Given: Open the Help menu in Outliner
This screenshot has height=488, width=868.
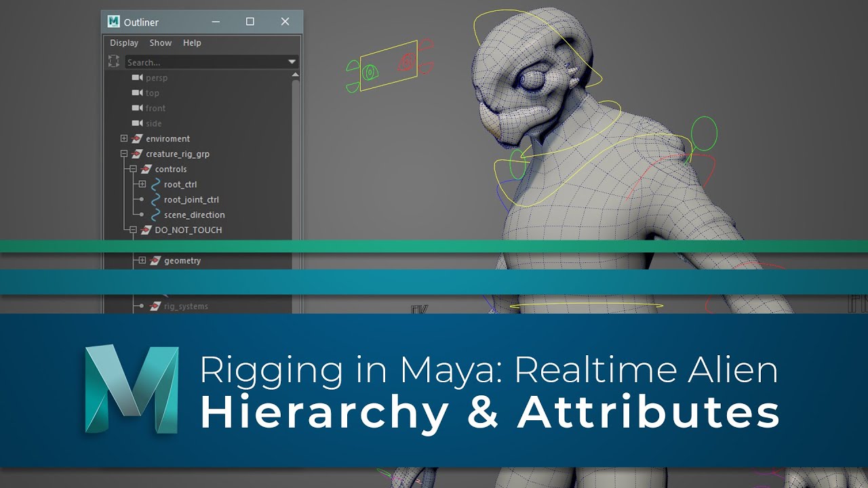Looking at the screenshot, I should point(192,43).
